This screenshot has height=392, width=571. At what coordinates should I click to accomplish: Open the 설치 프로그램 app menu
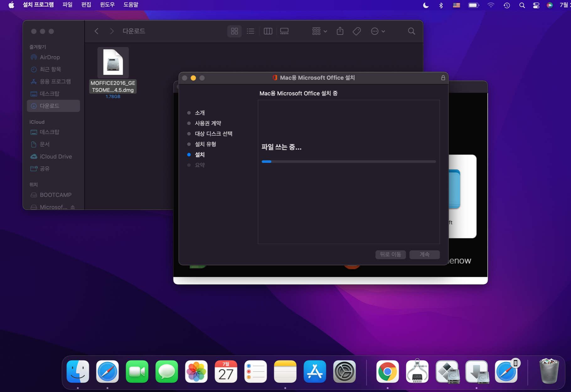38,5
